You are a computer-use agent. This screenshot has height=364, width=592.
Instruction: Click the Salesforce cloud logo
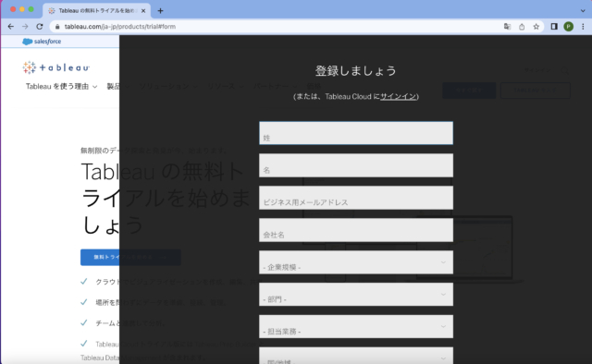42,42
